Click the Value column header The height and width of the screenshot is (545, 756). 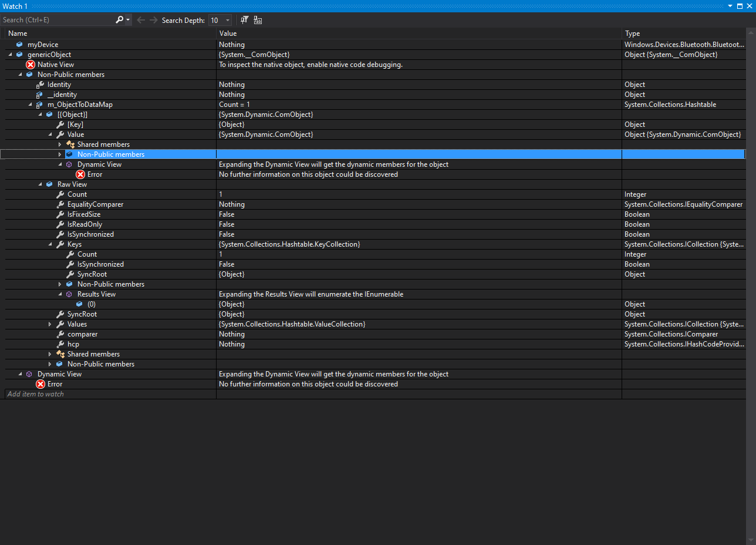[x=228, y=33]
